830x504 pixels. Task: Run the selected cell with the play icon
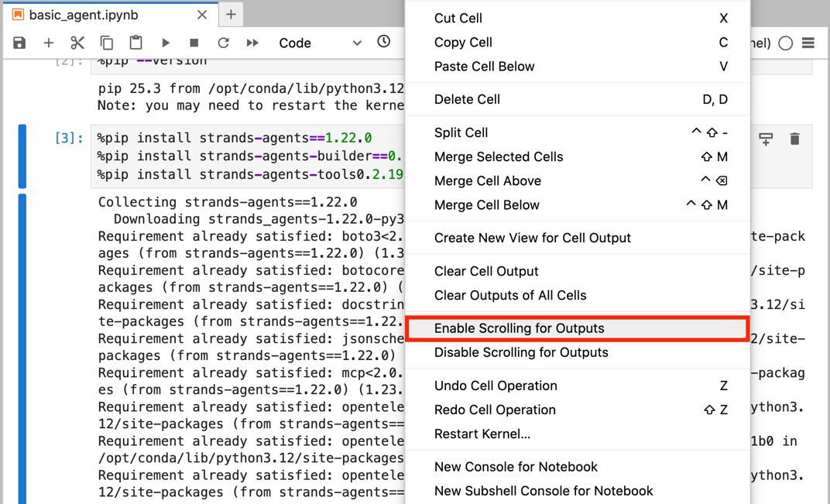(x=166, y=43)
